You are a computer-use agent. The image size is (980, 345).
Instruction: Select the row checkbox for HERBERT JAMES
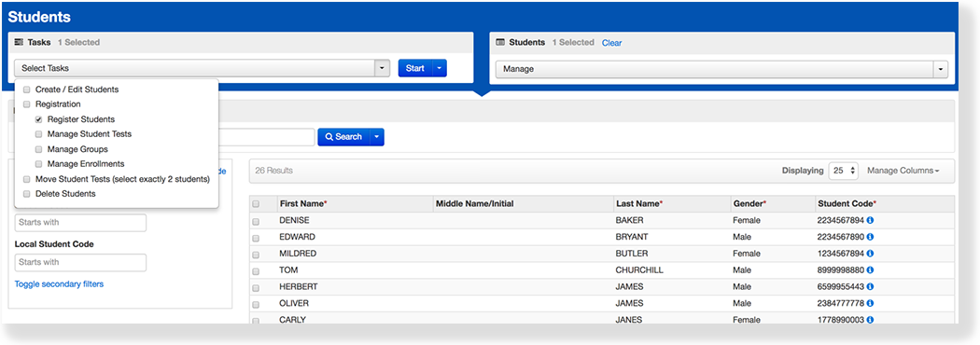pyautogui.click(x=256, y=287)
